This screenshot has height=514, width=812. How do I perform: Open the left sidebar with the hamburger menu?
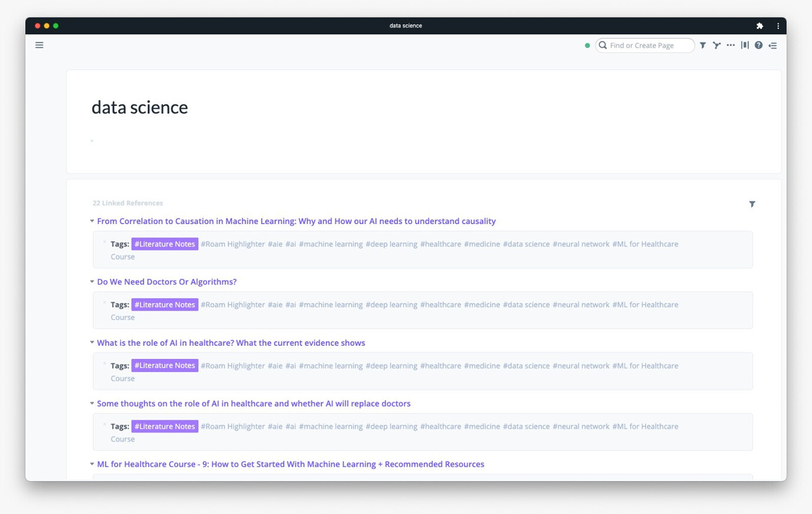point(39,45)
